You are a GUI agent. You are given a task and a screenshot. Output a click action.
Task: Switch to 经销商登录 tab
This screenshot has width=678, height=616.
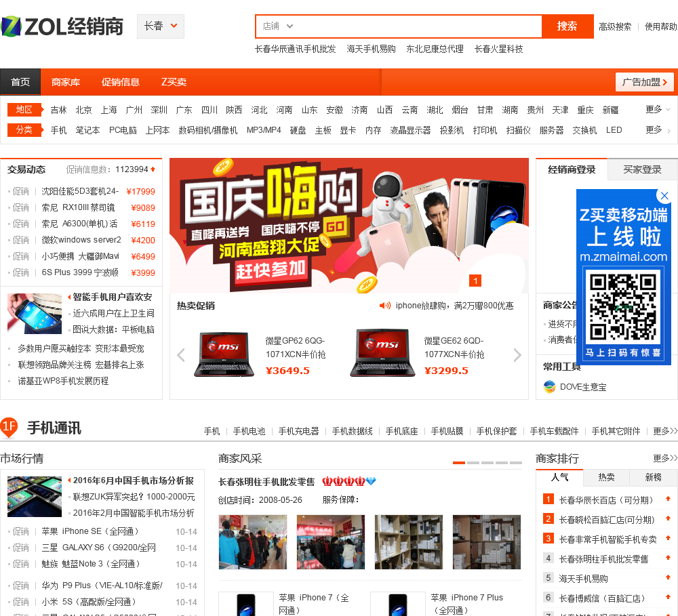(572, 169)
